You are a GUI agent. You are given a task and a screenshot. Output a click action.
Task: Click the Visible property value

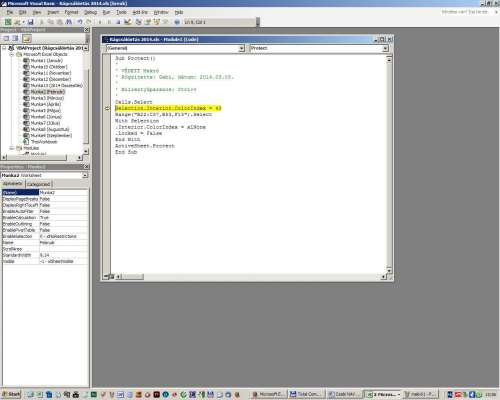point(64,261)
